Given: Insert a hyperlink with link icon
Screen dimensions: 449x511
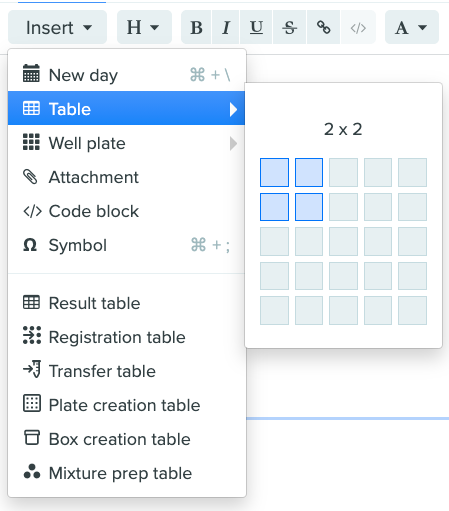Looking at the screenshot, I should pyautogui.click(x=323, y=27).
